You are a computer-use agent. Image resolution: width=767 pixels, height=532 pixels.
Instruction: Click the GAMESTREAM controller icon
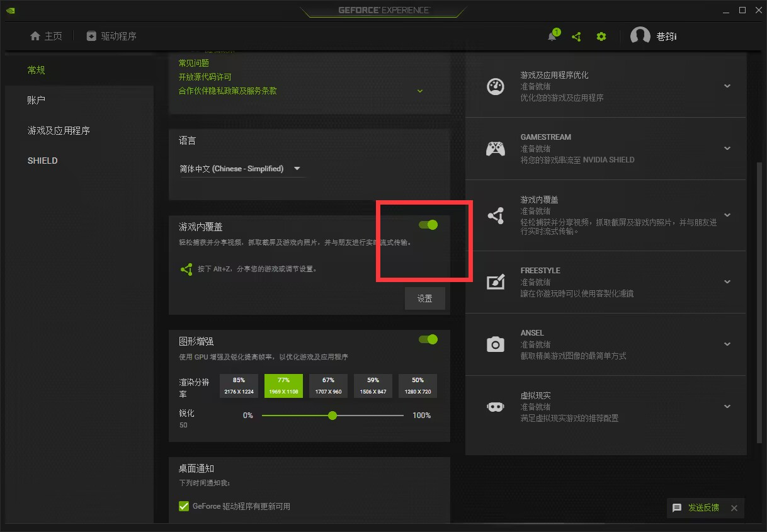tap(496, 149)
